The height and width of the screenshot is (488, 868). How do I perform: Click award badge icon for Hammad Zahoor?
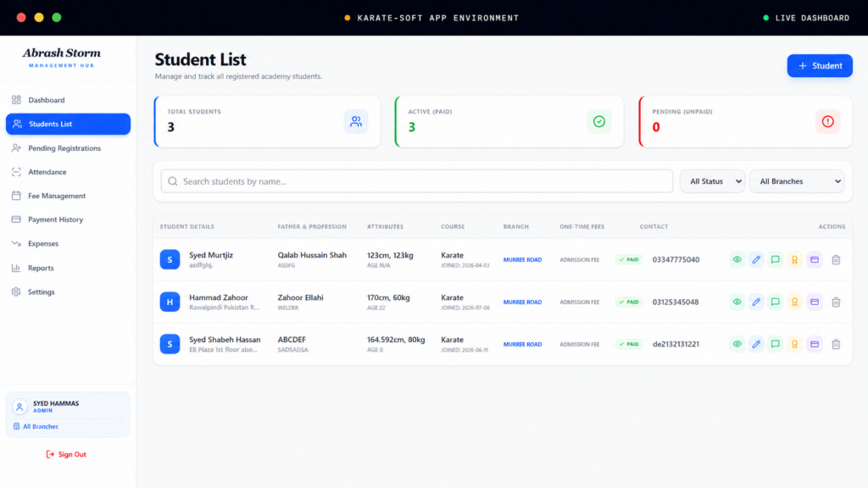point(795,302)
